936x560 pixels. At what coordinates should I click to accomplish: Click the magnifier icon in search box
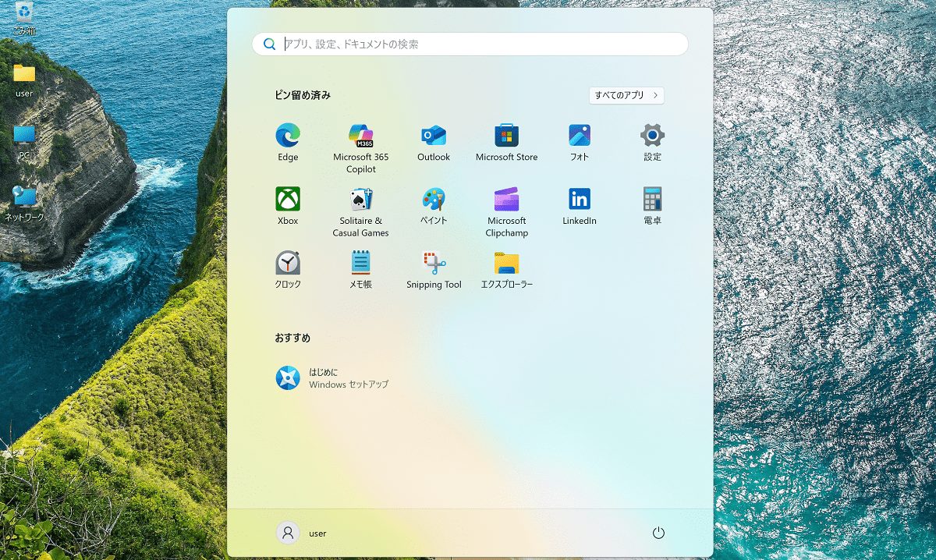pos(269,44)
